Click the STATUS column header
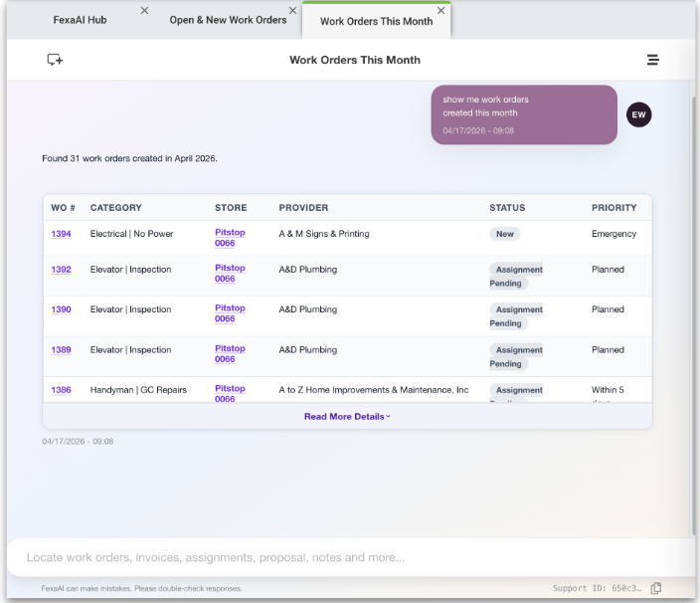 pos(507,208)
